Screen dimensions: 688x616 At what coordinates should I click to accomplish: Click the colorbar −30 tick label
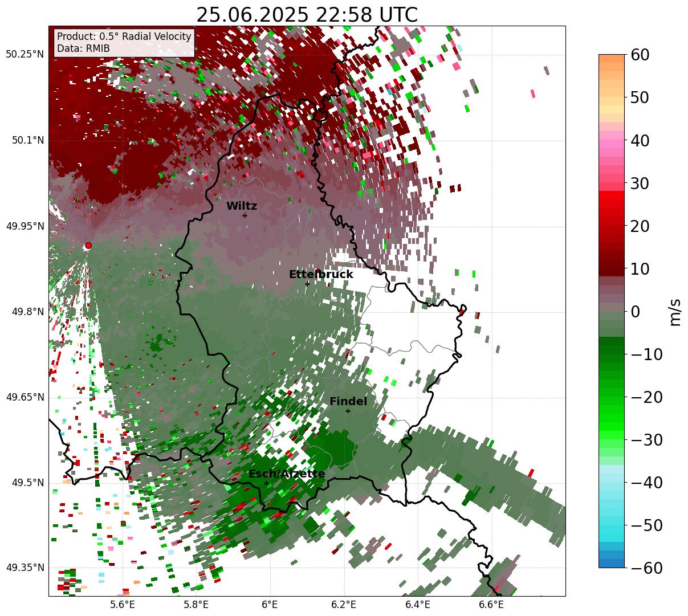[646, 439]
